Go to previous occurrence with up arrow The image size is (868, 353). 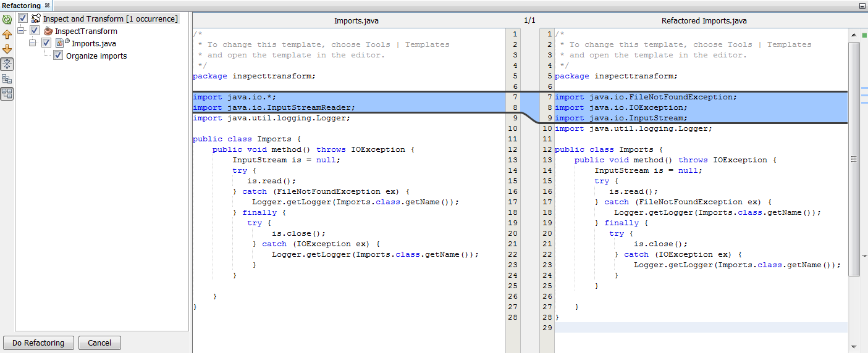(x=7, y=34)
